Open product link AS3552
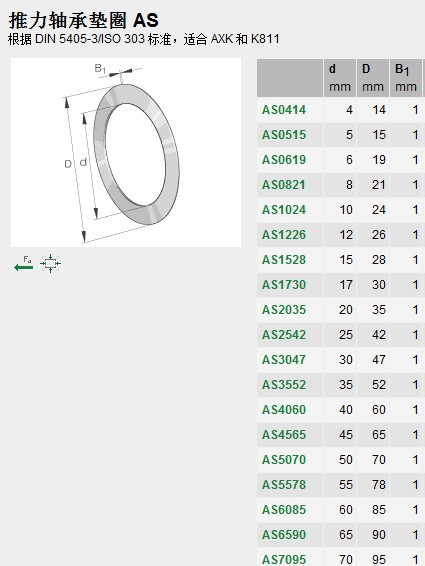425x566 pixels. [284, 384]
